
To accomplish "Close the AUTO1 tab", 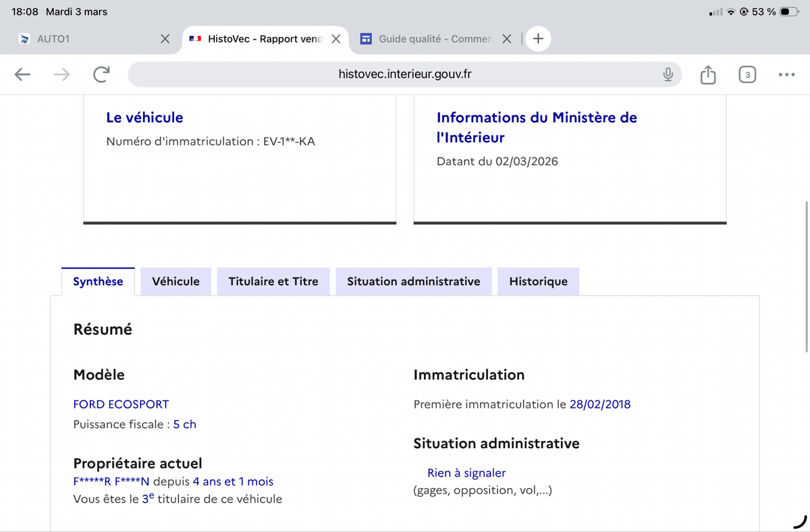I will coord(165,39).
